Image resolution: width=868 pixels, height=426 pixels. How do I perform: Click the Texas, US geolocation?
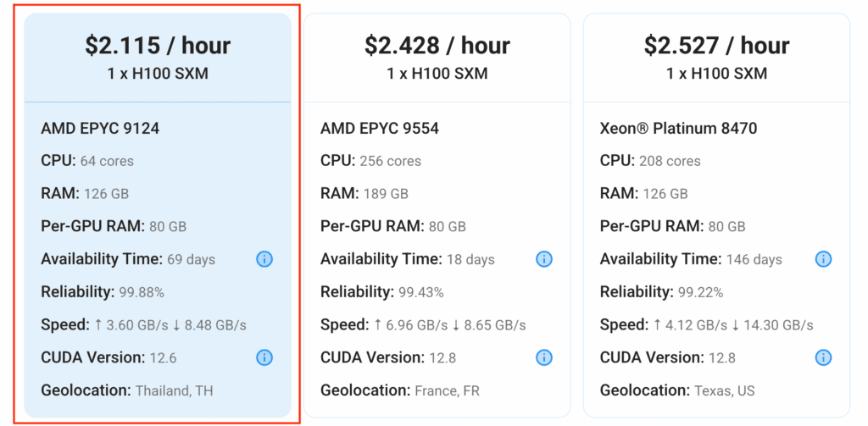[725, 391]
